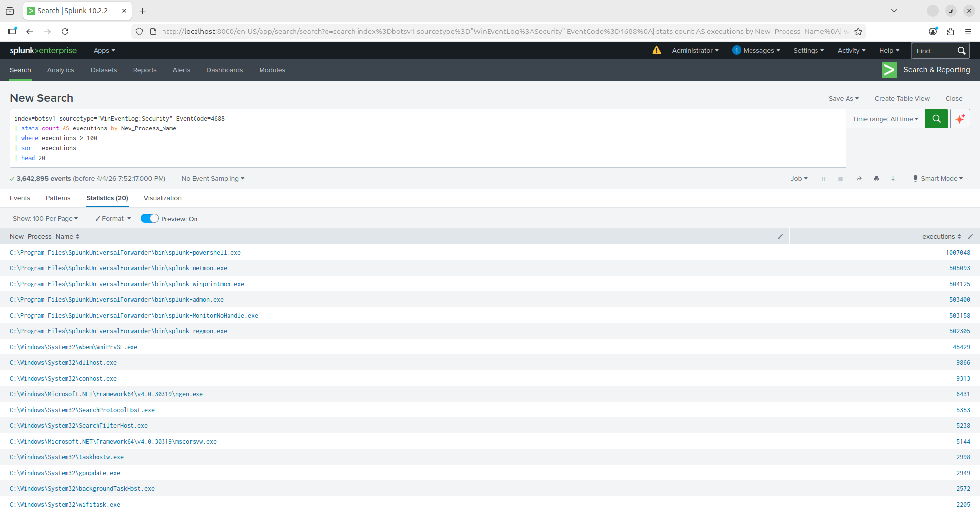Click the magnifier icon in Find box

pyautogui.click(x=961, y=51)
